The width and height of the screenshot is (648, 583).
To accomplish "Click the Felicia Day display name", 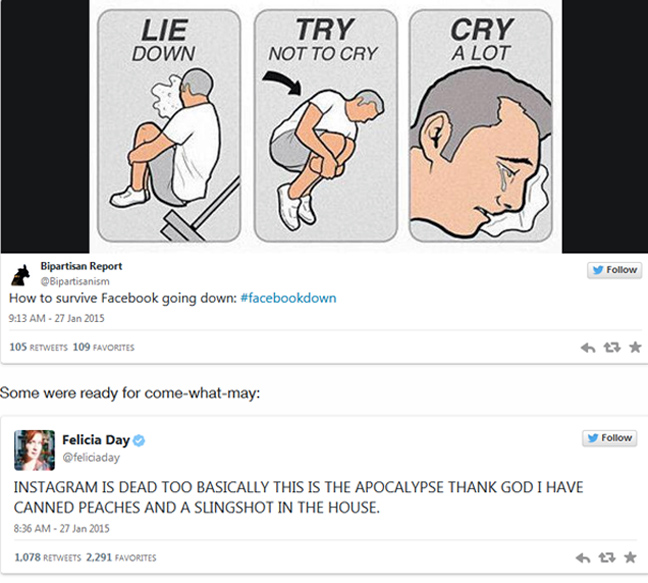I will [x=96, y=439].
